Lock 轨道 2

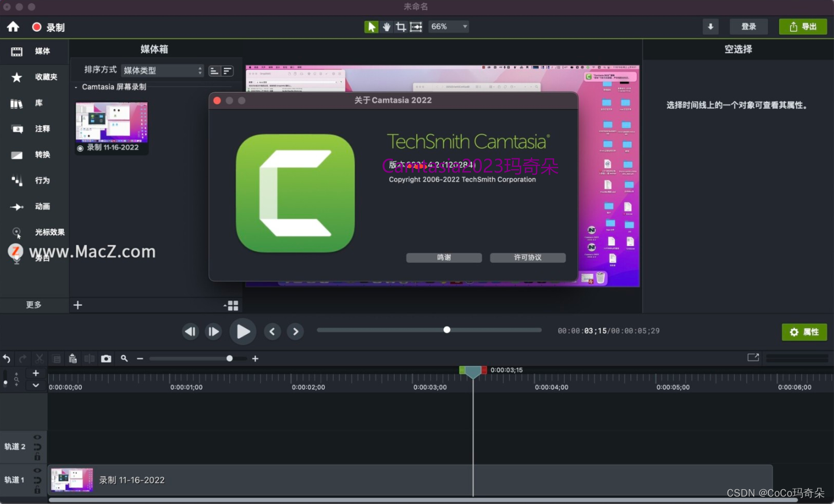click(37, 457)
